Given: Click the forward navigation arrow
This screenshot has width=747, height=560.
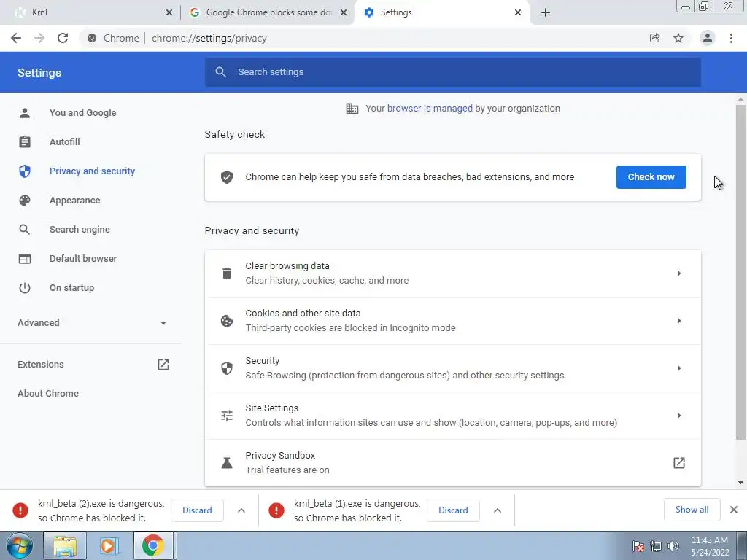Looking at the screenshot, I should point(39,38).
